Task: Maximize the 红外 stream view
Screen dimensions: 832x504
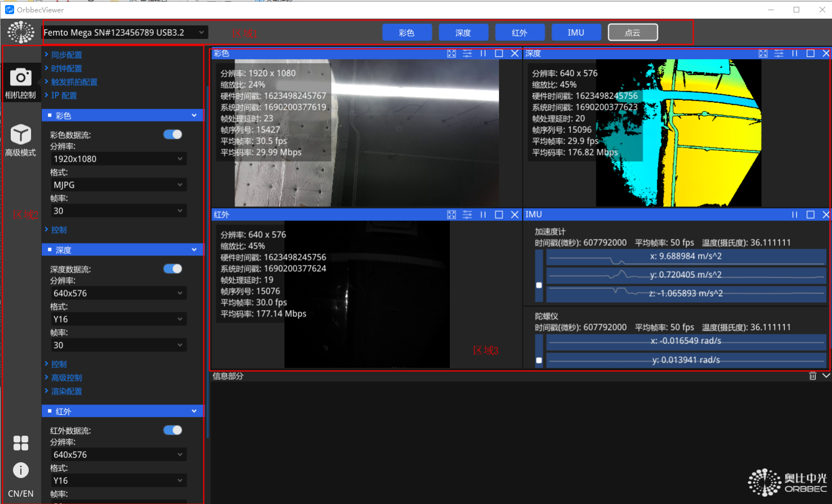Action: [x=499, y=215]
